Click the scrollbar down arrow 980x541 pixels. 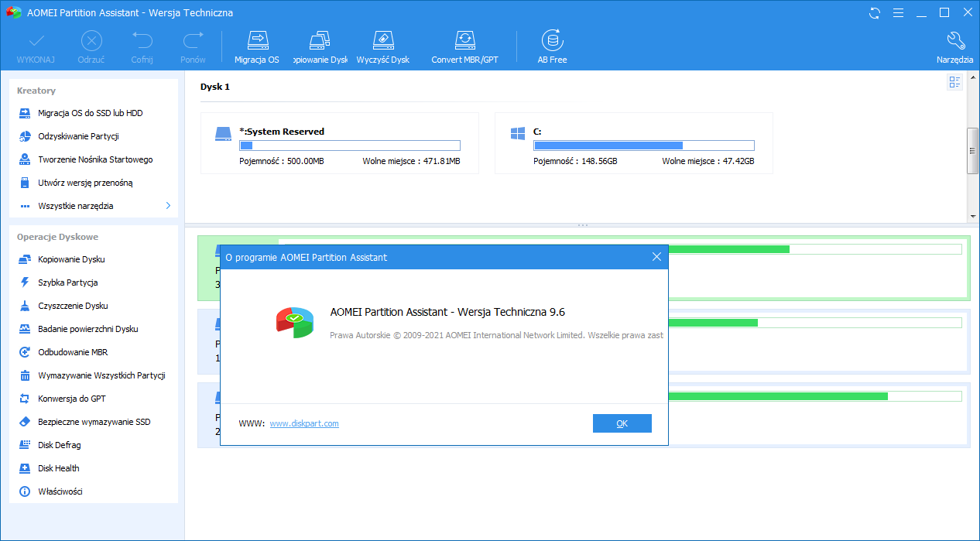coord(973,217)
